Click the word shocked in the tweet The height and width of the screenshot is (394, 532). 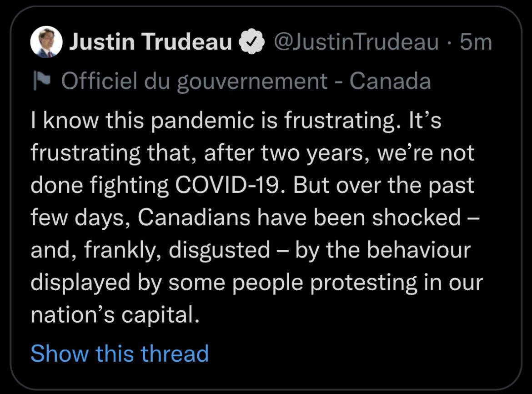pos(417,218)
